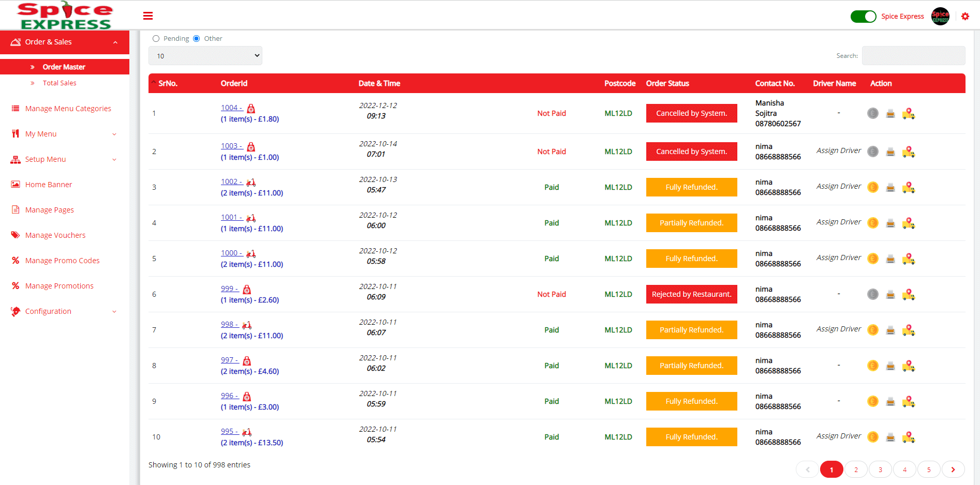Select the Manage Vouchers sidebar icon
Screen dimensions: 980x485
pyautogui.click(x=16, y=235)
